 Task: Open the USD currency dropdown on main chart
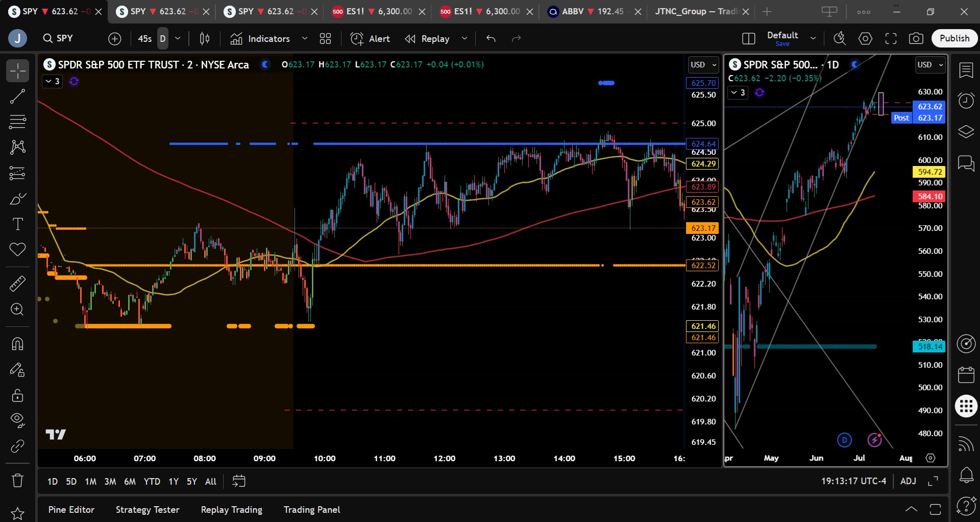click(703, 65)
